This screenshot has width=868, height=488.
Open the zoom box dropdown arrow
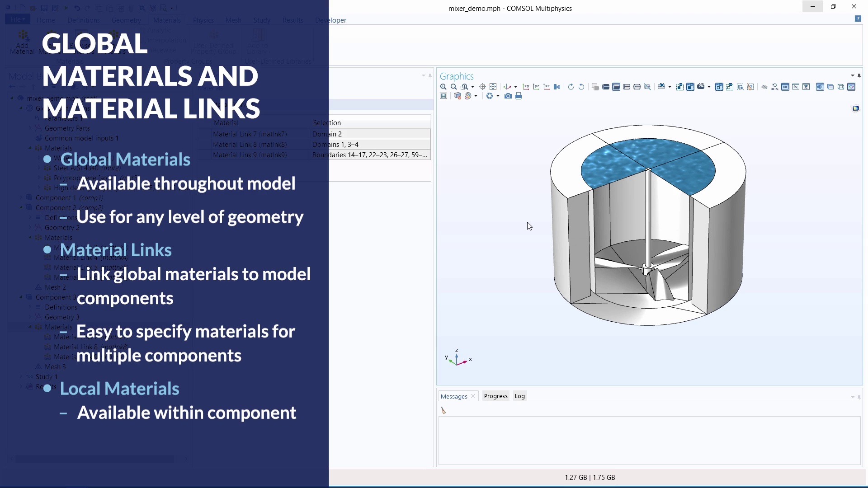tap(473, 87)
